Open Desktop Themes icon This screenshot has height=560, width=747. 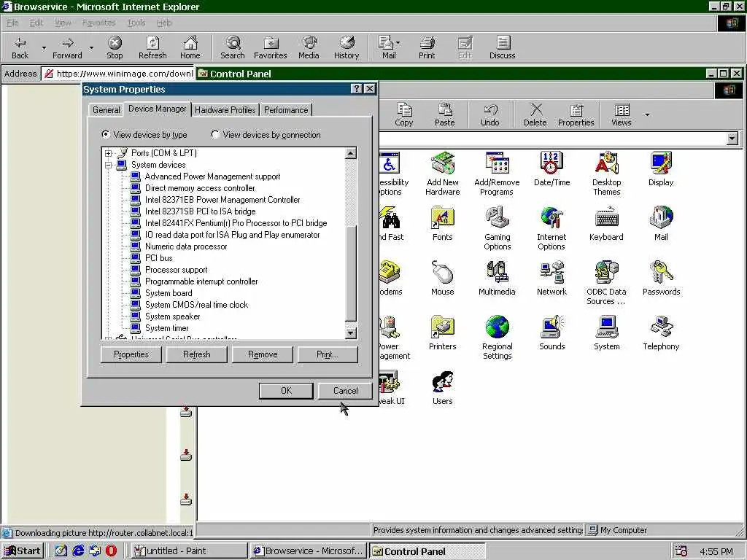click(606, 174)
